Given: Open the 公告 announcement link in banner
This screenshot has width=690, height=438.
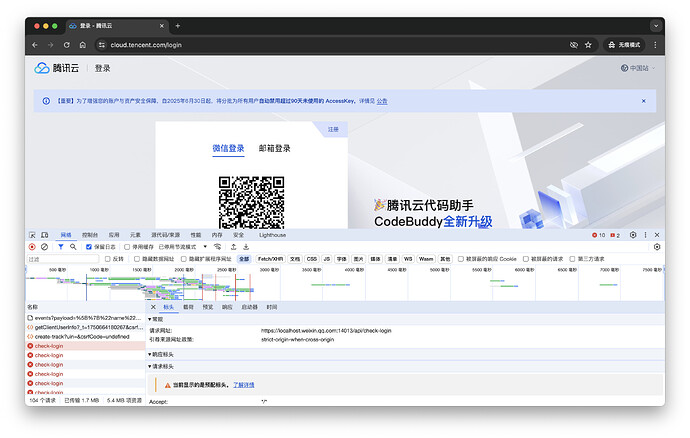Looking at the screenshot, I should [382, 101].
